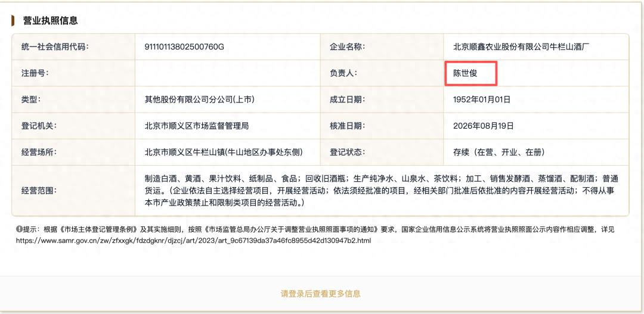This screenshot has height=314, width=644.
Task: Click the info icon before 提示
Action: pyautogui.click(x=19, y=229)
